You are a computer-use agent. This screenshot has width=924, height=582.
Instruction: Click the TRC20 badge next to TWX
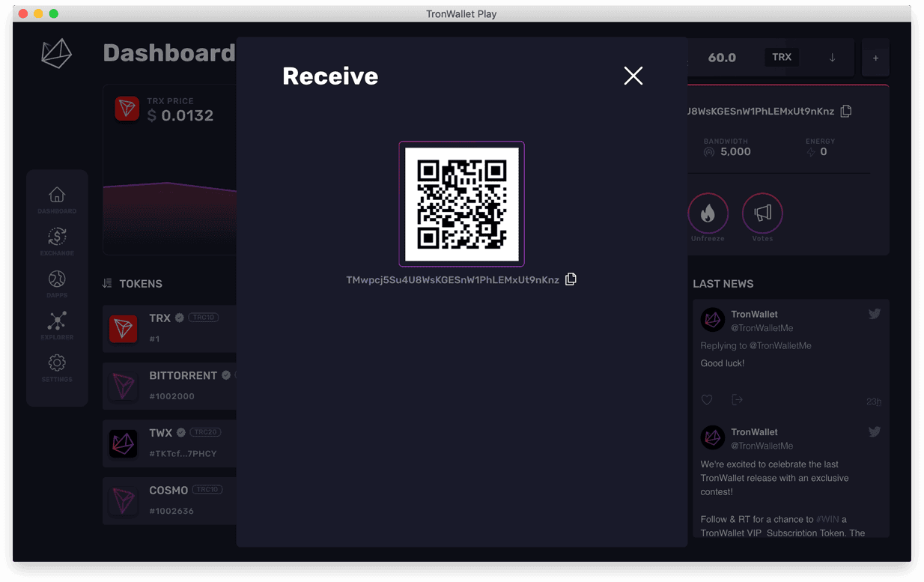(x=205, y=432)
